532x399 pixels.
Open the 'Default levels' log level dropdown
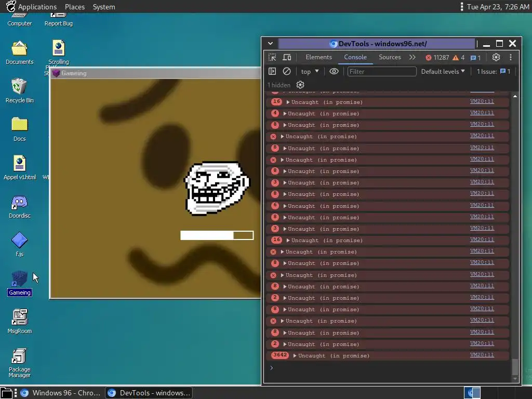point(443,71)
